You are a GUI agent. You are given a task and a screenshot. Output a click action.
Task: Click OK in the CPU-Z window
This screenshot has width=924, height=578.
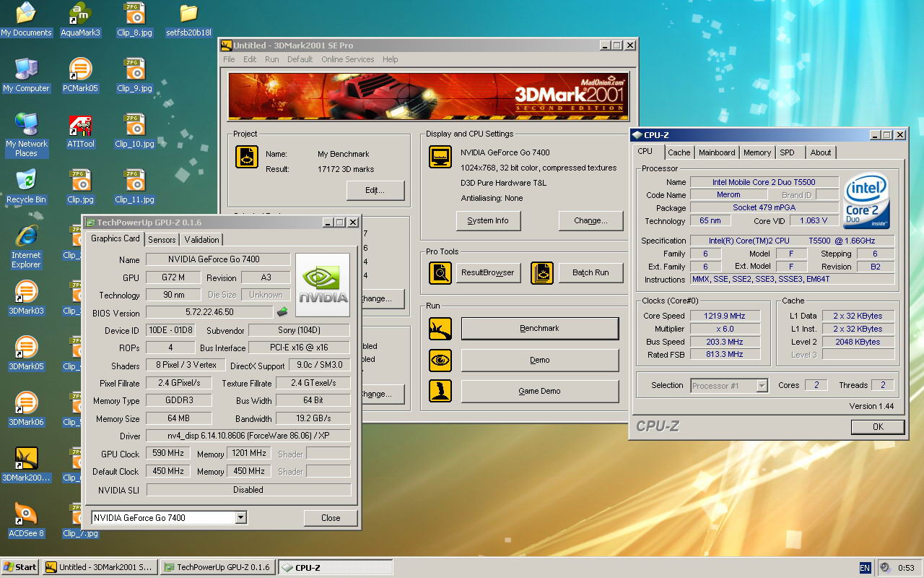(x=878, y=426)
